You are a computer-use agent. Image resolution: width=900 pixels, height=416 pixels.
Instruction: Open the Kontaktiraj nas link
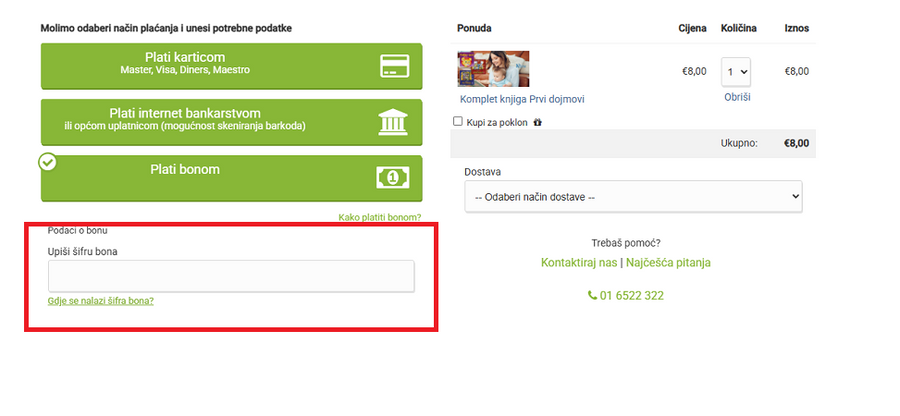tap(578, 263)
